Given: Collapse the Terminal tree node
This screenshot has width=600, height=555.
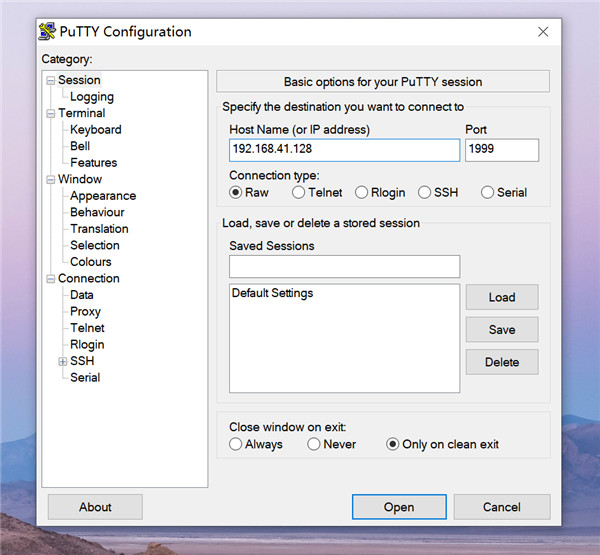Looking at the screenshot, I should coord(51,114).
